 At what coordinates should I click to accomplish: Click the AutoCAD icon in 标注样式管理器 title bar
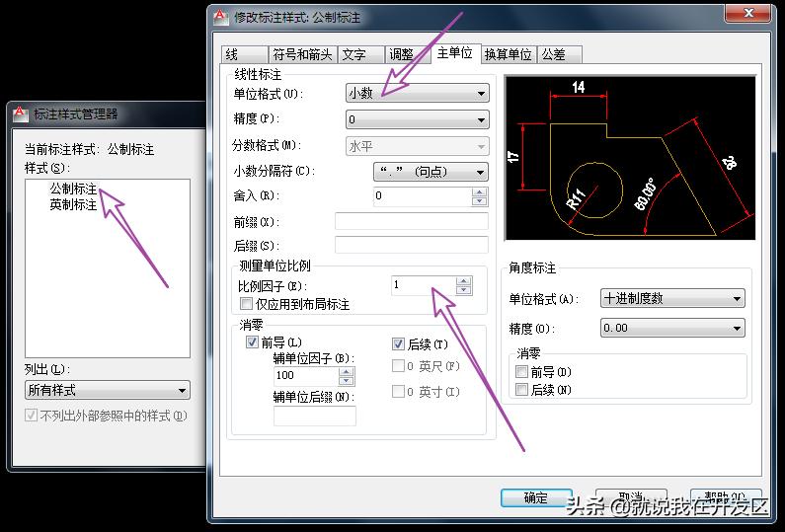coord(21,114)
